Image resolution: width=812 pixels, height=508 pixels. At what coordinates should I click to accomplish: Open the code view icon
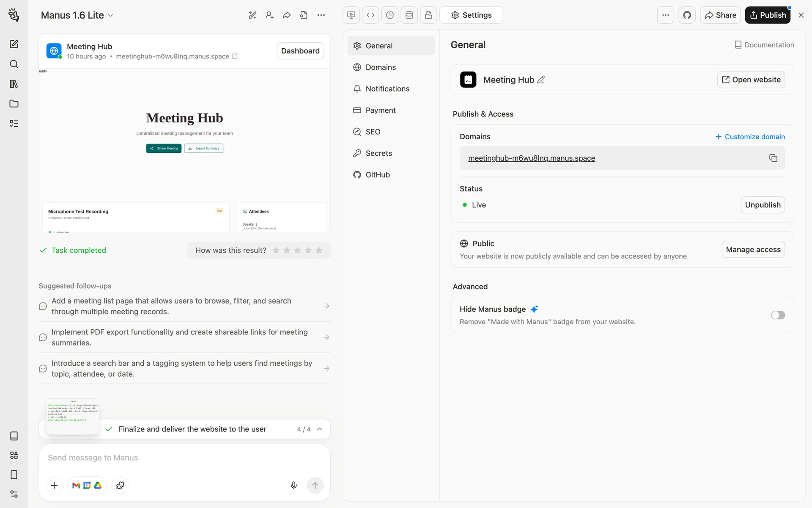370,15
